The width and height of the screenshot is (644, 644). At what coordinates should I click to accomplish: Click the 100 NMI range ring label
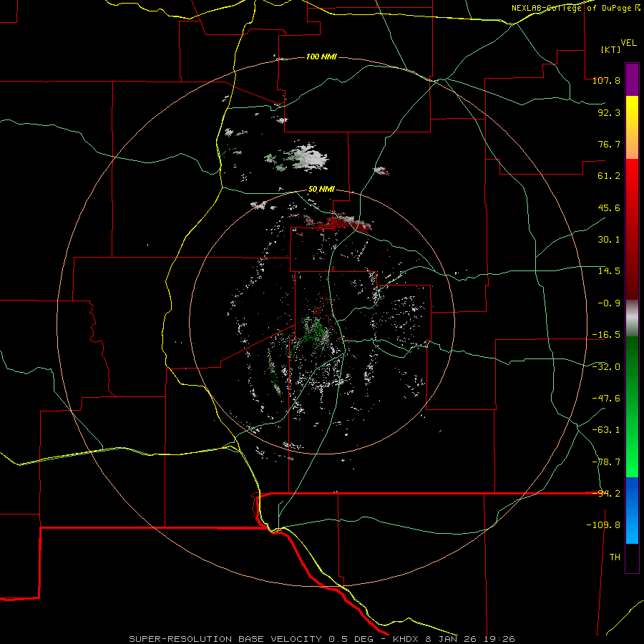point(321,57)
